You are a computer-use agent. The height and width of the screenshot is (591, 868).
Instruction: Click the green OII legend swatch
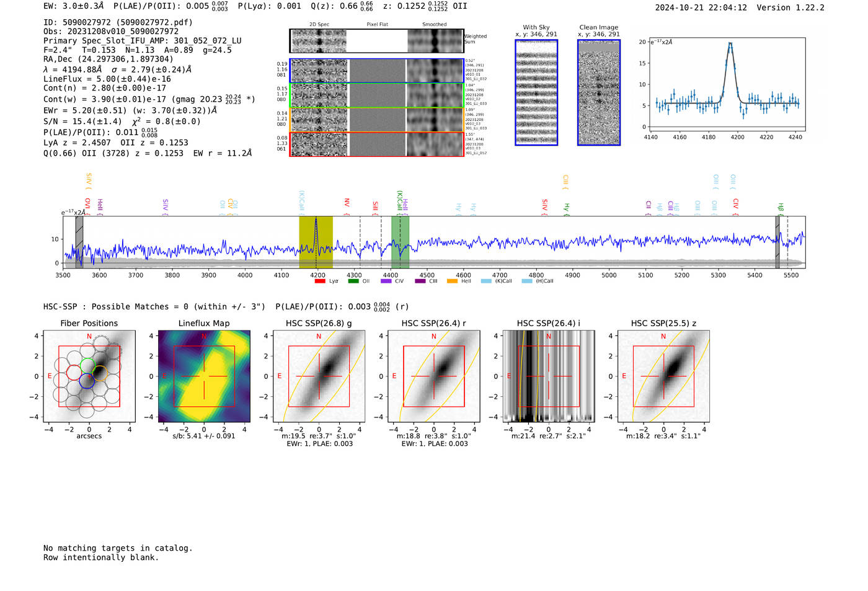tap(353, 281)
